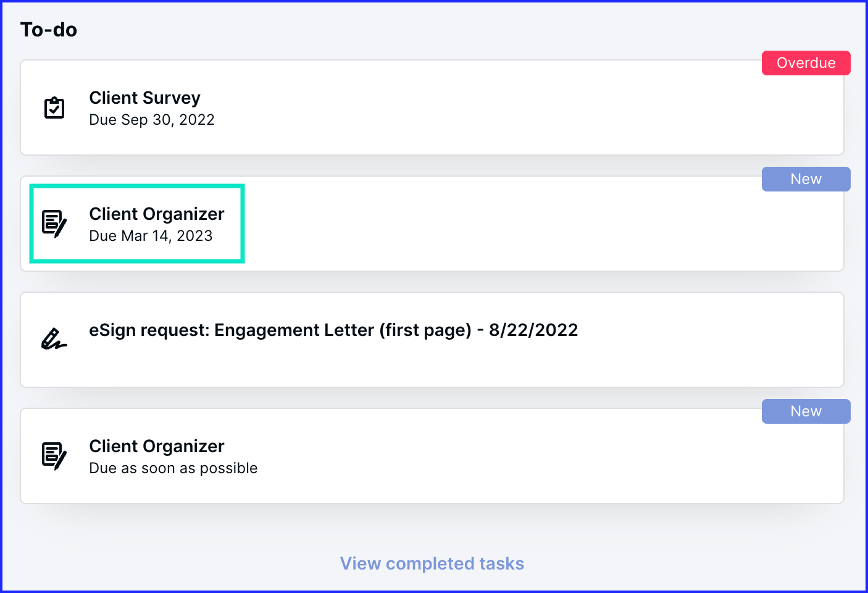Open the Client Survey task title
This screenshot has width=868, height=593.
click(144, 98)
